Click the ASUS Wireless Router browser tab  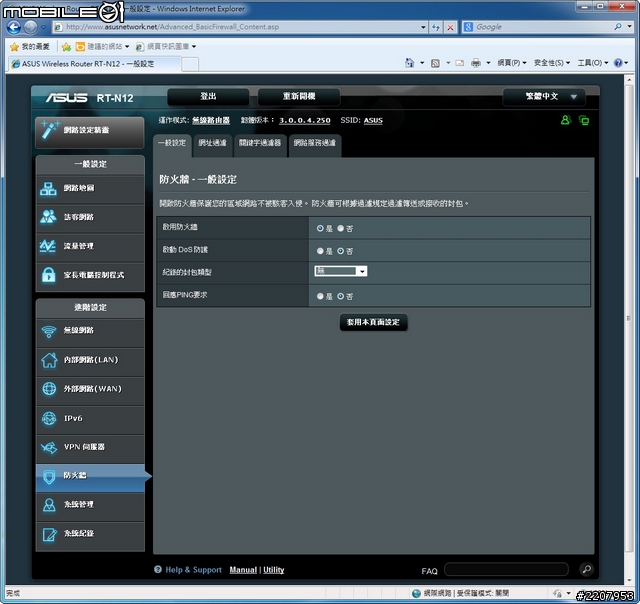click(94, 64)
